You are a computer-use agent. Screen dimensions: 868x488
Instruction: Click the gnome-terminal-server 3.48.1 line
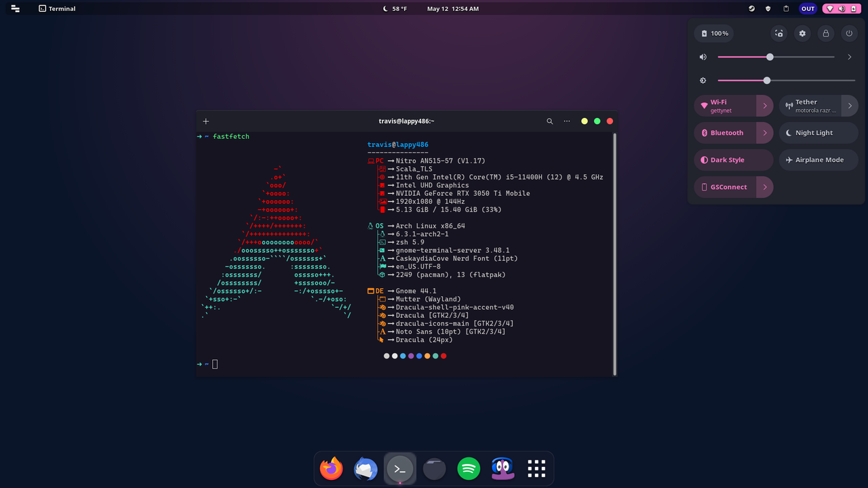click(453, 251)
